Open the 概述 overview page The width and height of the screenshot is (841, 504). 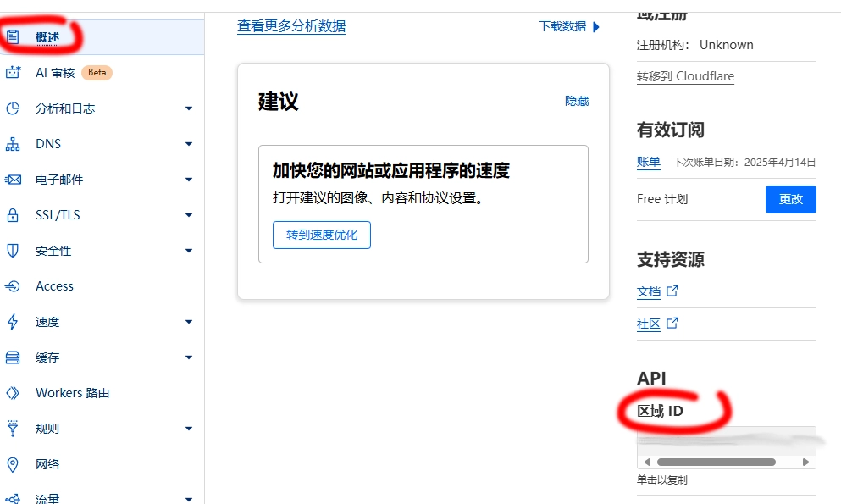[x=47, y=37]
